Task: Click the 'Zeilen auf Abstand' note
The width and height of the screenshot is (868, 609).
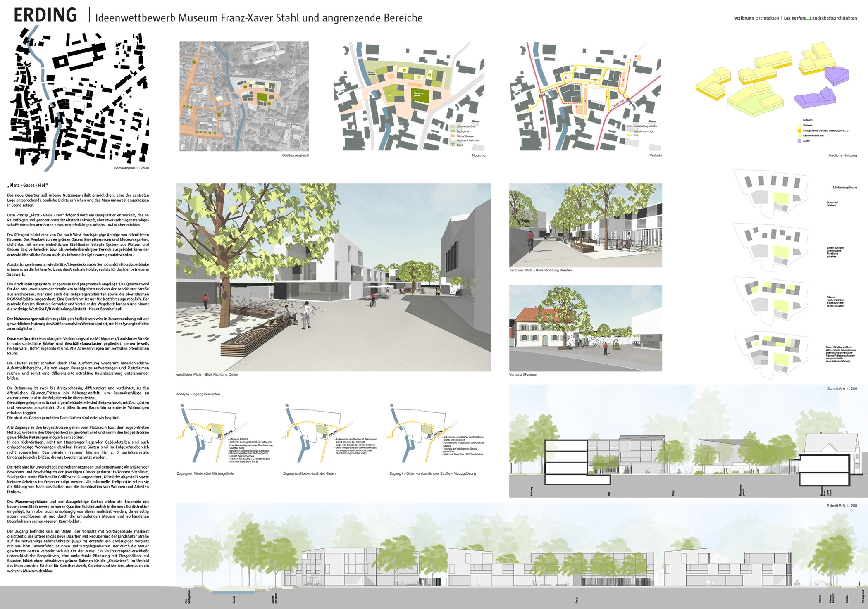Action: (x=832, y=204)
